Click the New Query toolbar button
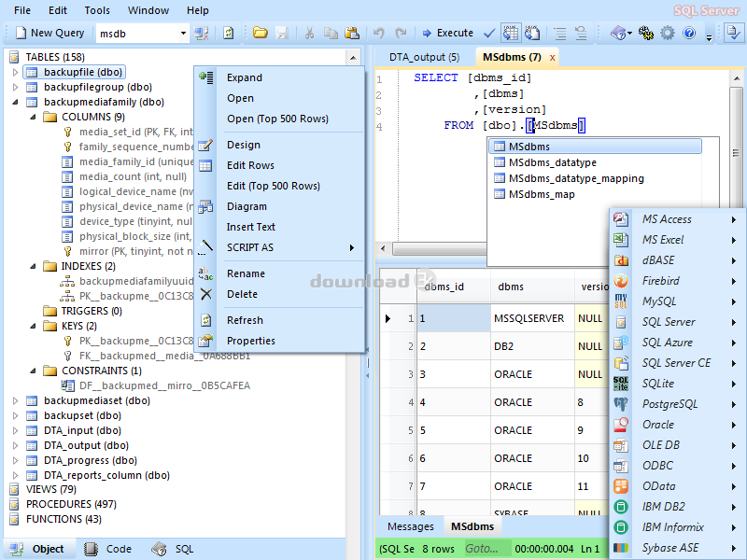747x560 pixels. [x=49, y=33]
